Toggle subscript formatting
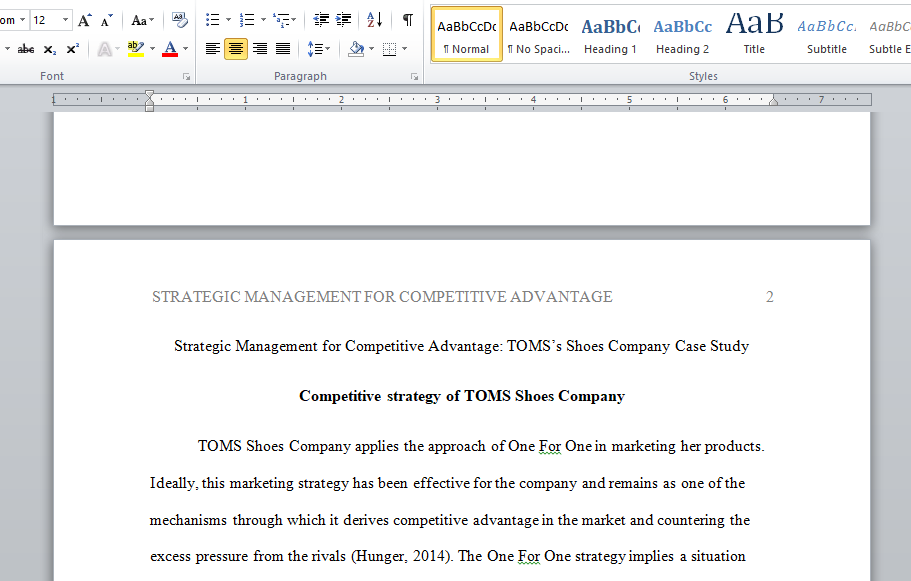 [50, 49]
